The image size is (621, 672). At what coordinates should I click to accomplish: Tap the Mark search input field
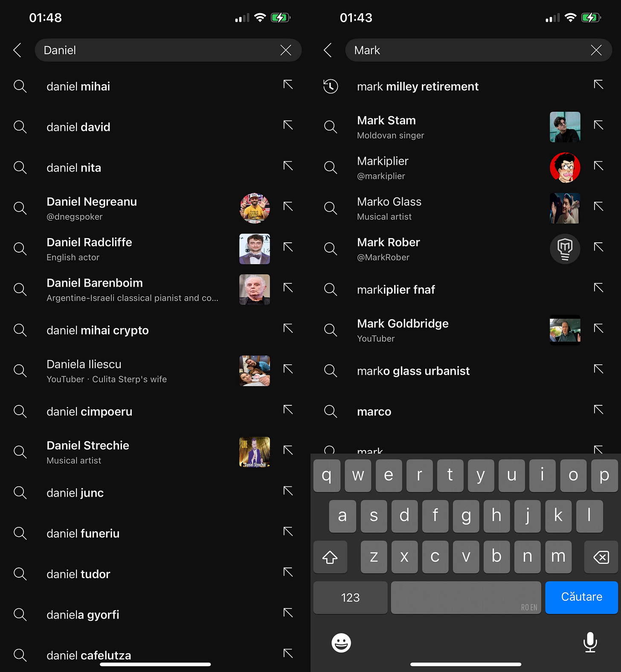479,50
